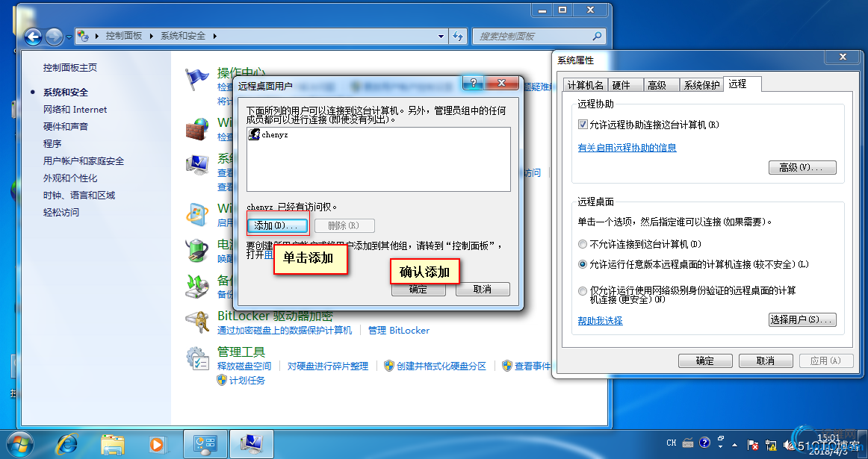
Task: Switch to 系统保护 tab in 系统属性
Action: [x=702, y=85]
